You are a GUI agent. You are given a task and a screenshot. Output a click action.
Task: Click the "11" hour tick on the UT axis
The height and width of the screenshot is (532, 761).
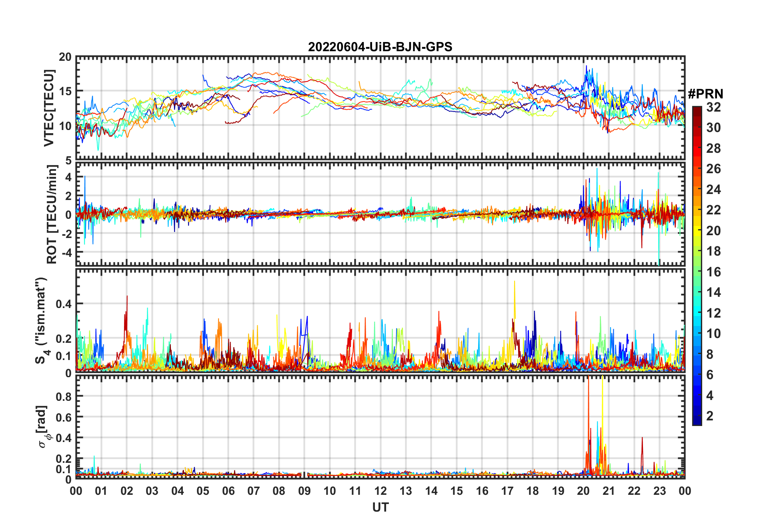point(355,491)
